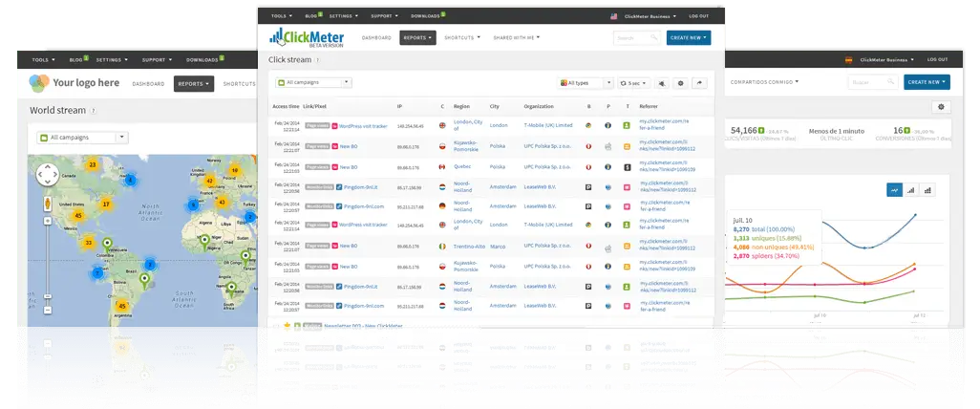
Task: Click the share arrow icon in Click stream toolbar
Action: coord(700,83)
